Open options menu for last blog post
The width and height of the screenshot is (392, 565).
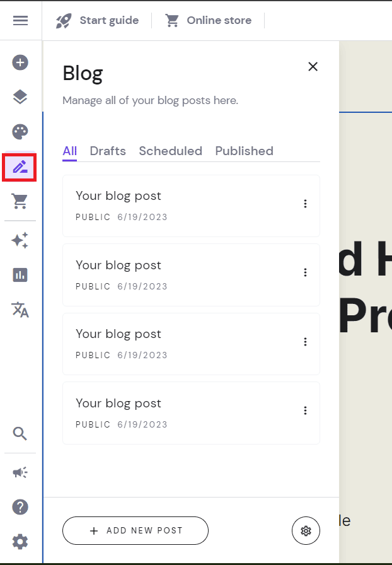point(306,411)
